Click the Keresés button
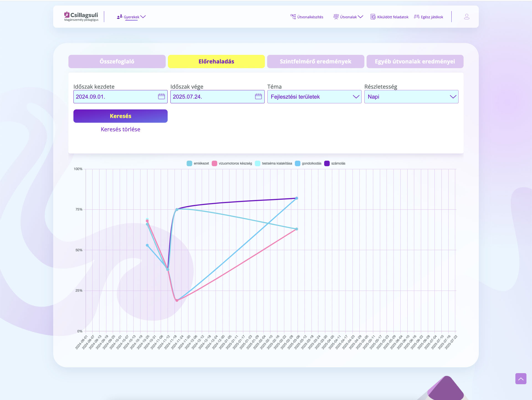The image size is (532, 400). click(120, 116)
